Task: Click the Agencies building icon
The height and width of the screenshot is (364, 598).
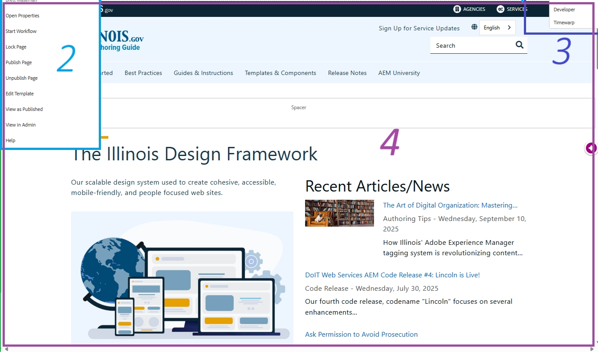Action: point(457,9)
